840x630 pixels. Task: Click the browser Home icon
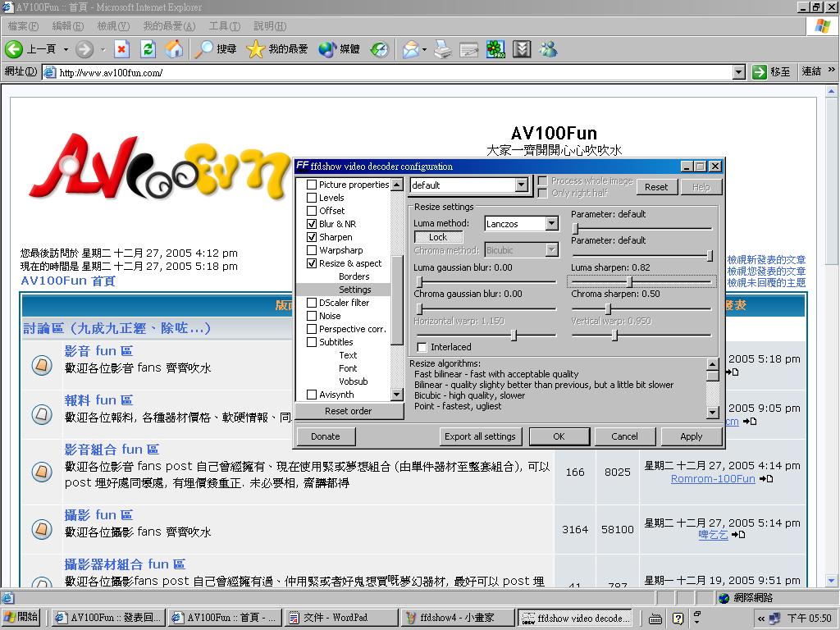[x=174, y=49]
